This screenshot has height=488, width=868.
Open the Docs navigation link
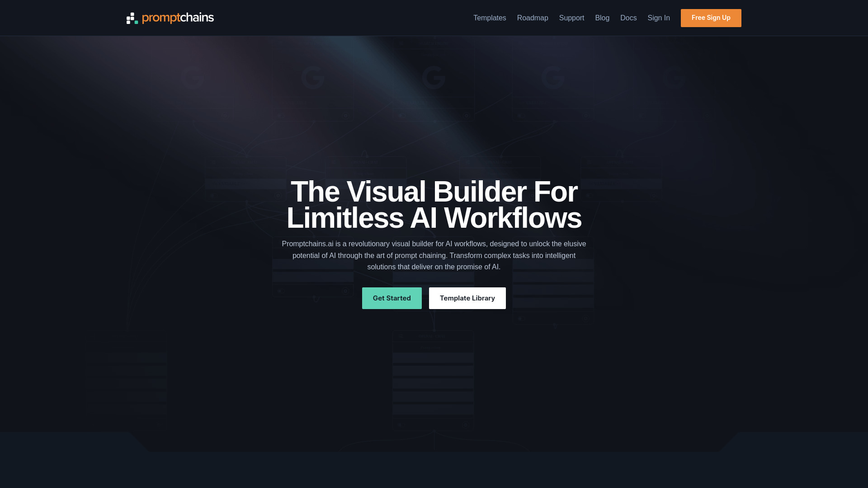tap(628, 18)
